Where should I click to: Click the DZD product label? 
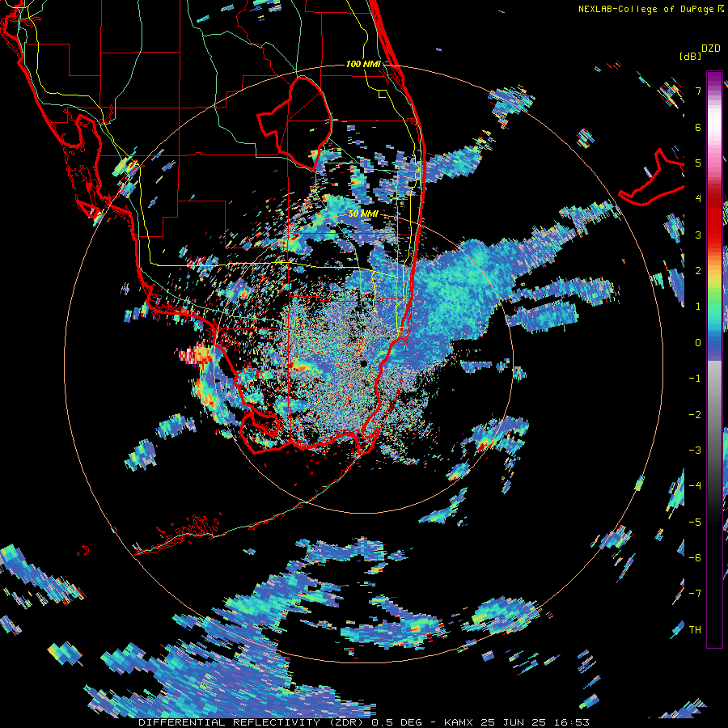(711, 49)
